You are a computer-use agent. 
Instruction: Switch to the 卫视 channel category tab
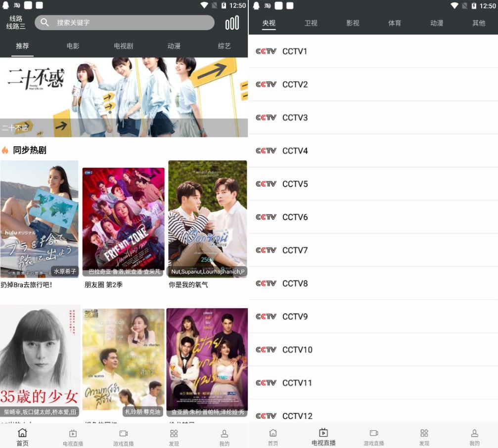[x=311, y=23]
